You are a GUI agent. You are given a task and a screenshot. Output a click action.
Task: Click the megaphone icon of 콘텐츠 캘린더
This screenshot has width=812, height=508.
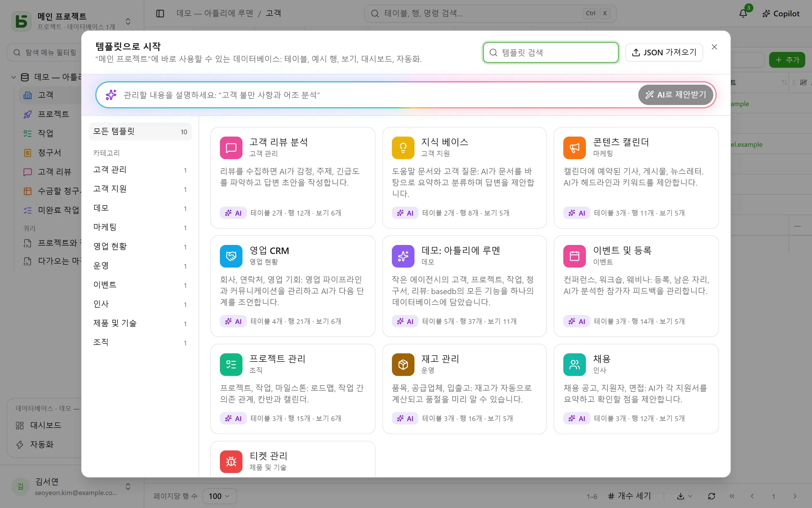(574, 148)
